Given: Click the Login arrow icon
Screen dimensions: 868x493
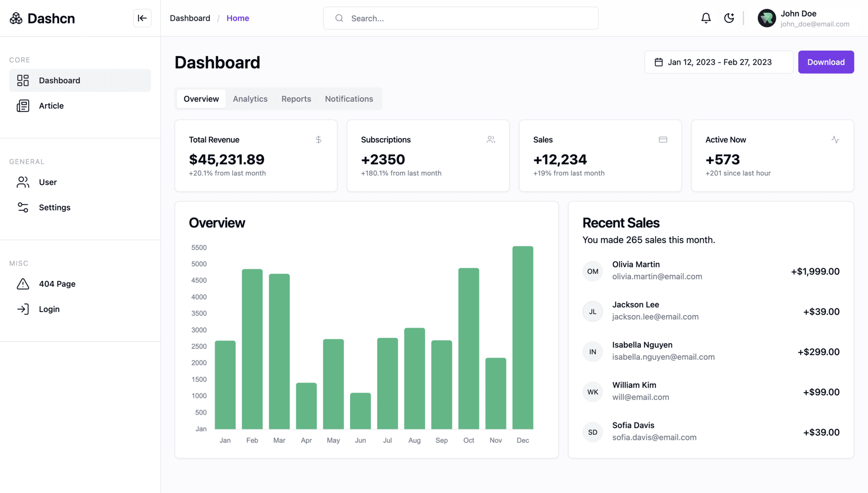Looking at the screenshot, I should pyautogui.click(x=23, y=309).
